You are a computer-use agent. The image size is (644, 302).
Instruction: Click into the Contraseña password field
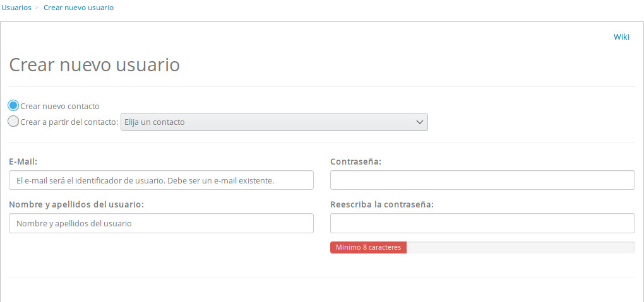[x=482, y=180]
